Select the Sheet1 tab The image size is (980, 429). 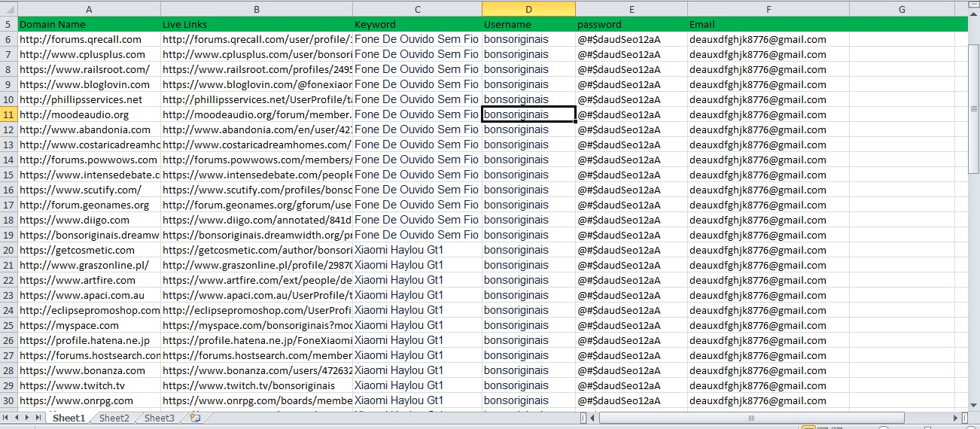click(68, 418)
